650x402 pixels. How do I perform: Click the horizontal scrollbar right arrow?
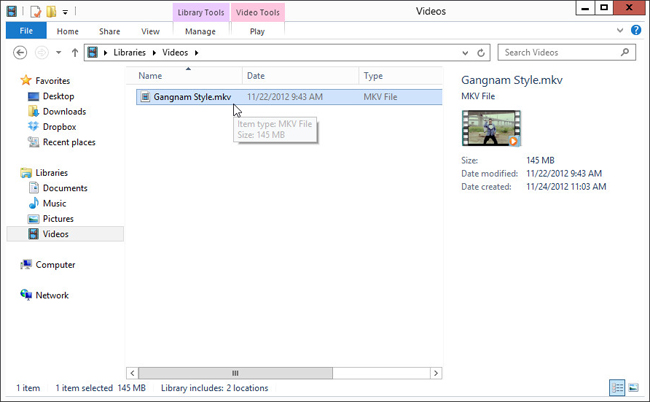(436, 373)
